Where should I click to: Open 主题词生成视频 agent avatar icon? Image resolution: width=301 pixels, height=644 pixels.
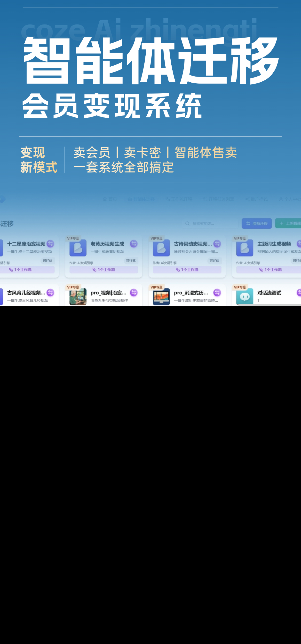point(245,248)
